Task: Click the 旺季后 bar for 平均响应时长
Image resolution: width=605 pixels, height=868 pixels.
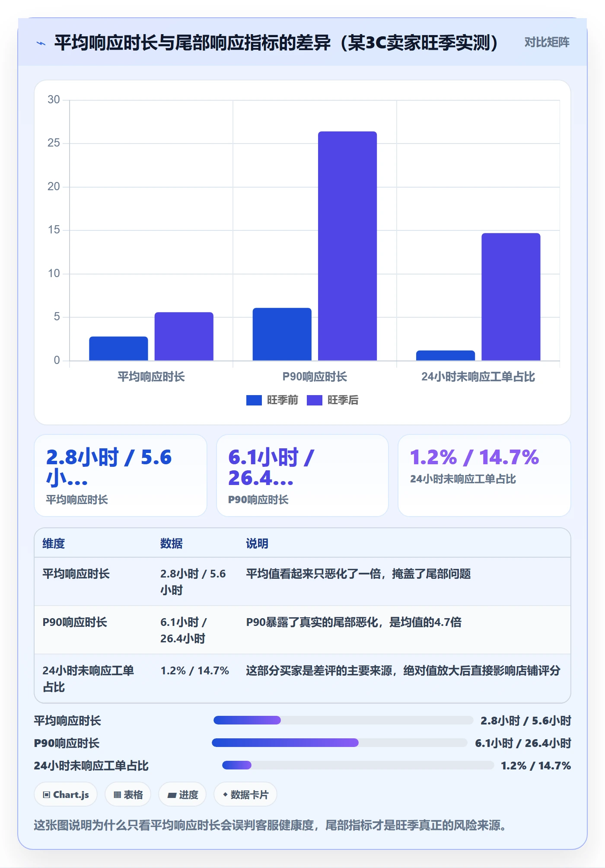Action: click(184, 336)
